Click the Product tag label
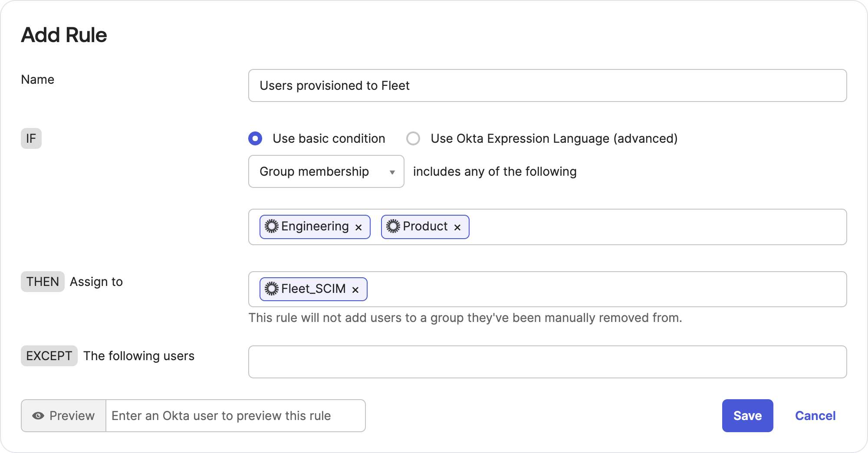Screen dimensions: 868x453 425,226
